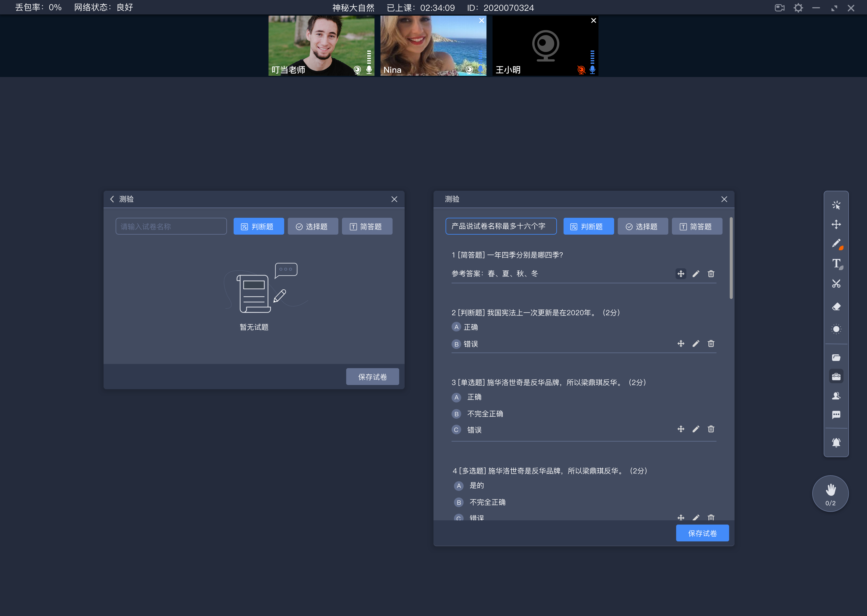Click the briefcase icon in sidebar
867x616 pixels.
click(836, 377)
